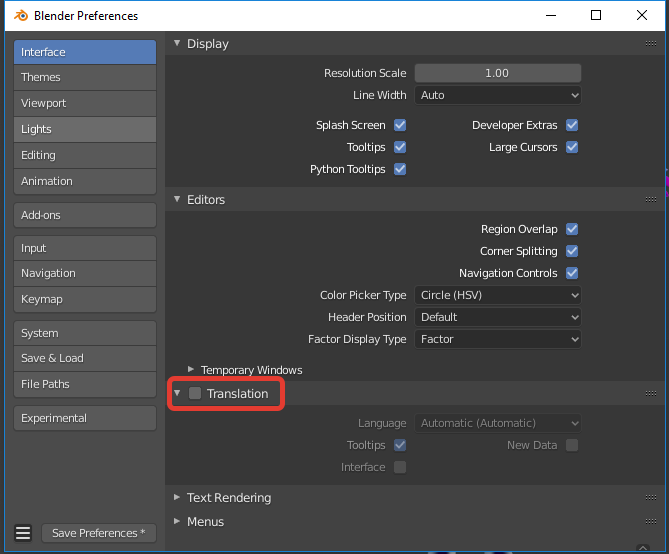Click the Blender logo in title bar
This screenshot has width=669, height=554.
click(x=21, y=16)
